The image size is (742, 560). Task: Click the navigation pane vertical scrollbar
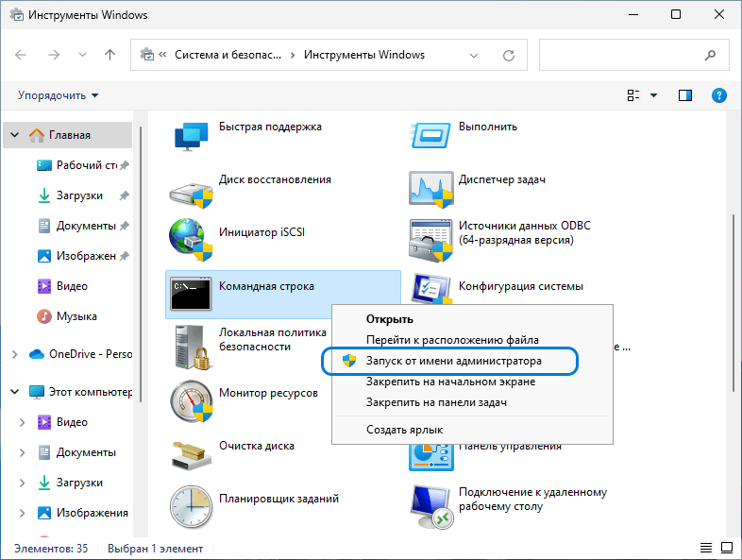click(141, 264)
